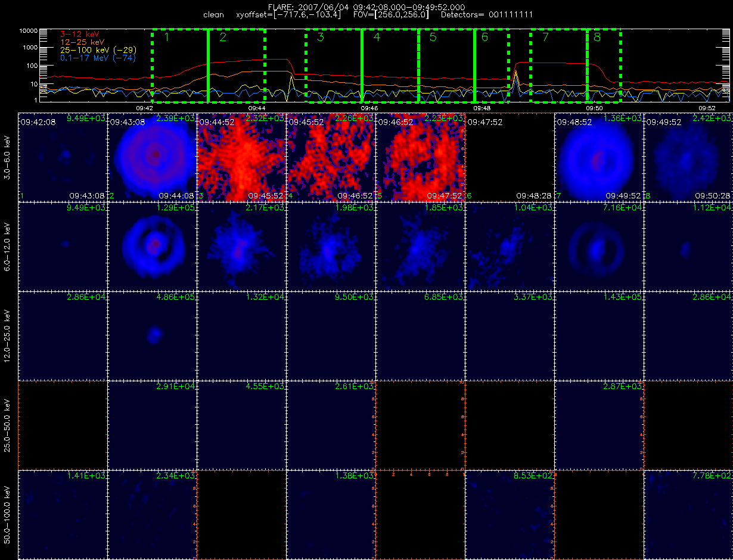
Task: Open 3-6 keV image starting 09:48:52
Action: coord(599,157)
